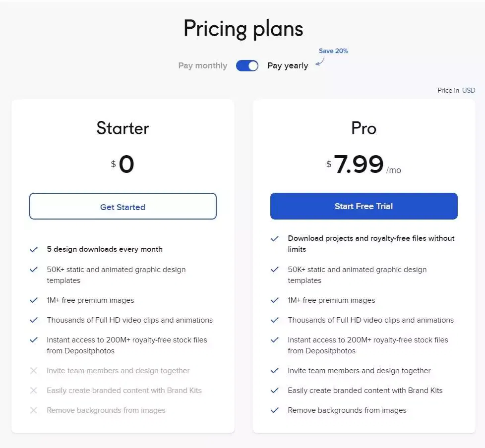
Task: Click the checkmark beside "5 design downloads every month"
Action: click(x=34, y=249)
